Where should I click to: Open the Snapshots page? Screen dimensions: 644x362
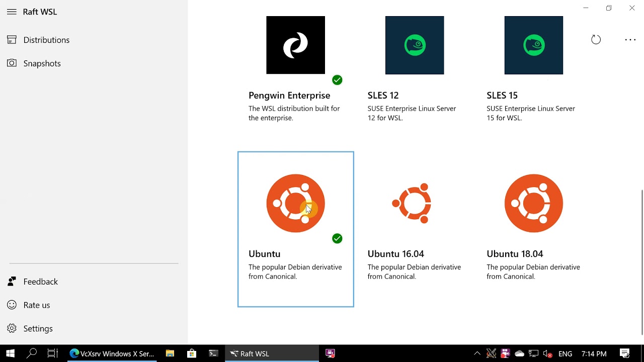pyautogui.click(x=42, y=63)
